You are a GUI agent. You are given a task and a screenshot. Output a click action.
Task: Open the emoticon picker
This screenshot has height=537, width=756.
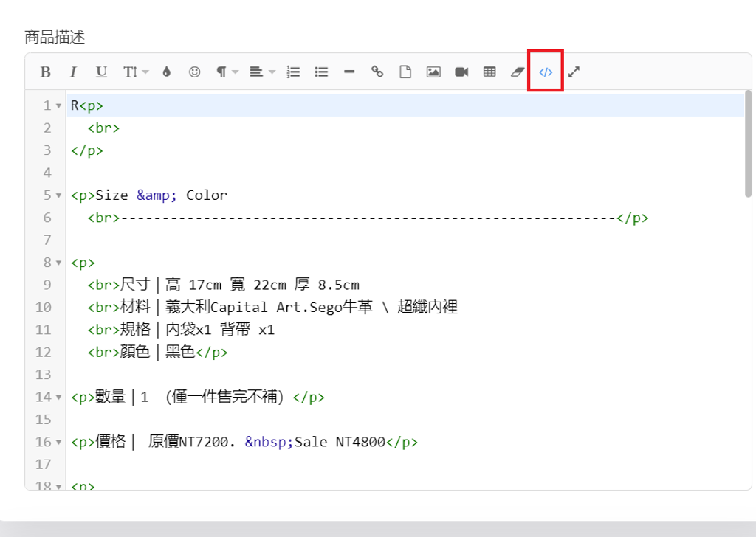194,72
